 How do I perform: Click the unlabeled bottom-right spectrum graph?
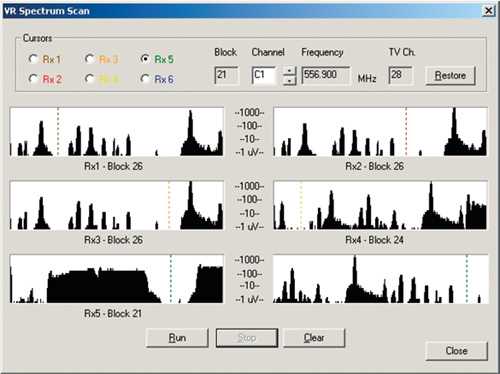click(380, 279)
